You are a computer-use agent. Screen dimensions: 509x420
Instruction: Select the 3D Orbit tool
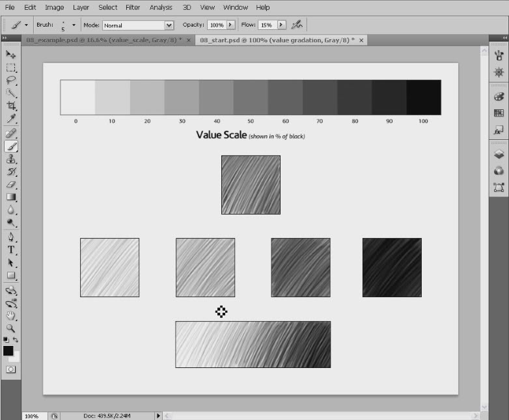coord(10,304)
